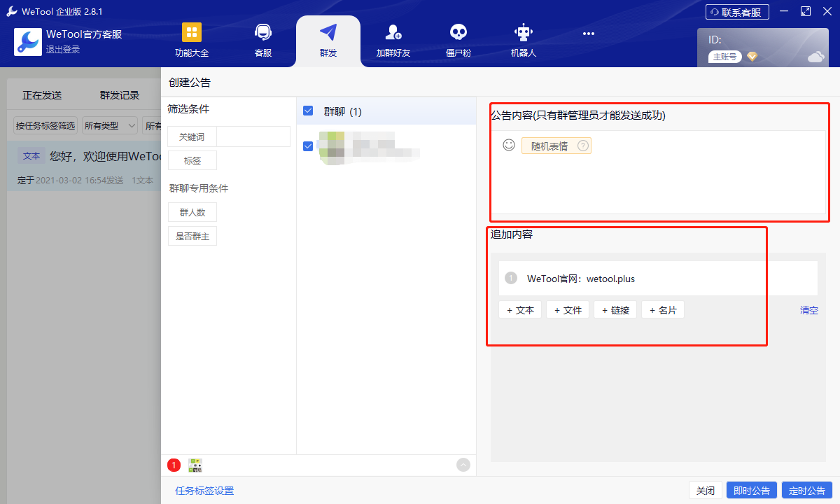Screen dimensions: 840x504
Task: Open the 加群好友 tab
Action: [393, 41]
